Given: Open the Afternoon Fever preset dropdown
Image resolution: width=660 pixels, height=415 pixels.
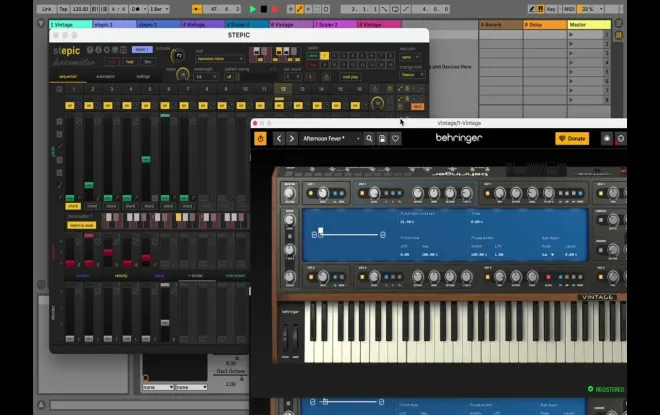Looking at the screenshot, I should coord(329,139).
